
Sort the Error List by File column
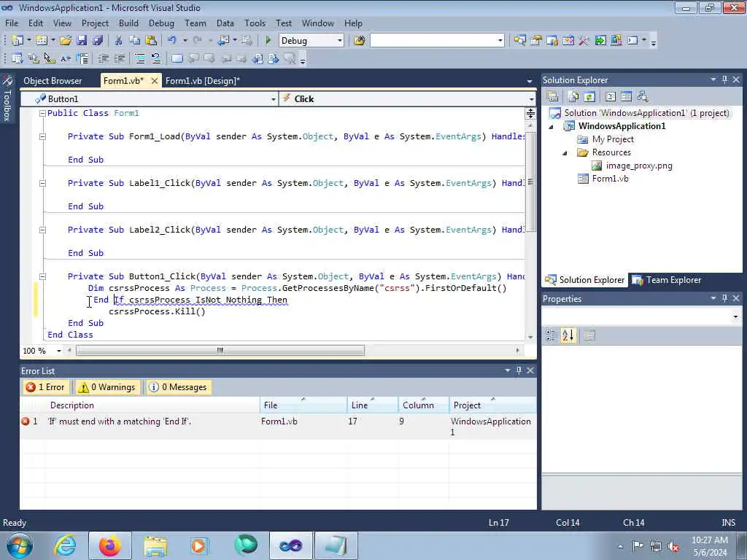coord(303,405)
